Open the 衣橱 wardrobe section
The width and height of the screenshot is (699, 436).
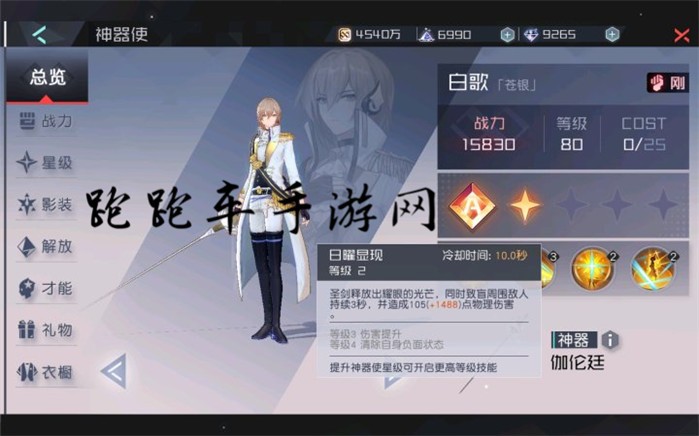pyautogui.click(x=46, y=372)
